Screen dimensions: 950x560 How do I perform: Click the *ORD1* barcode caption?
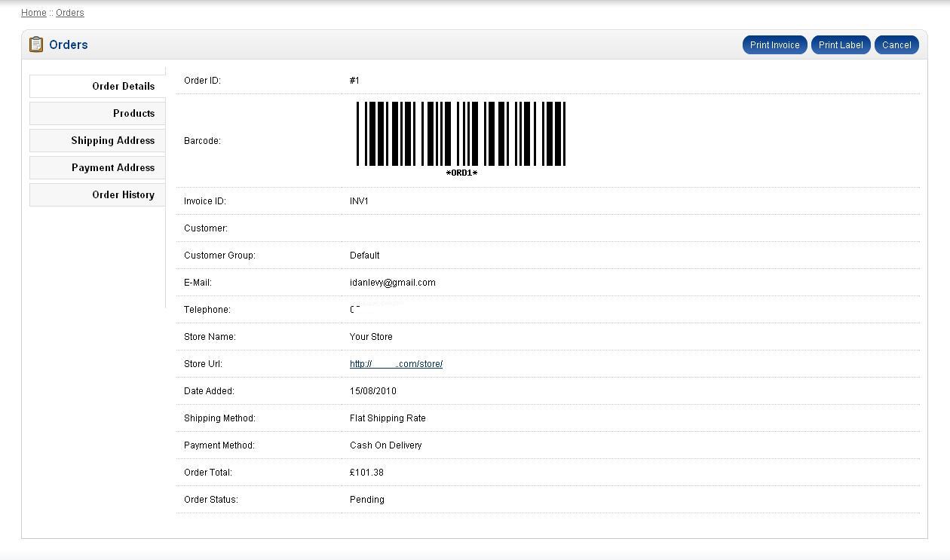(x=461, y=173)
